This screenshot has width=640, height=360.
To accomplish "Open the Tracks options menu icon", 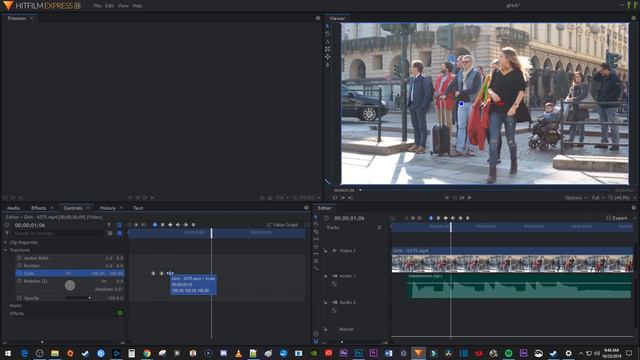I will 379,227.
